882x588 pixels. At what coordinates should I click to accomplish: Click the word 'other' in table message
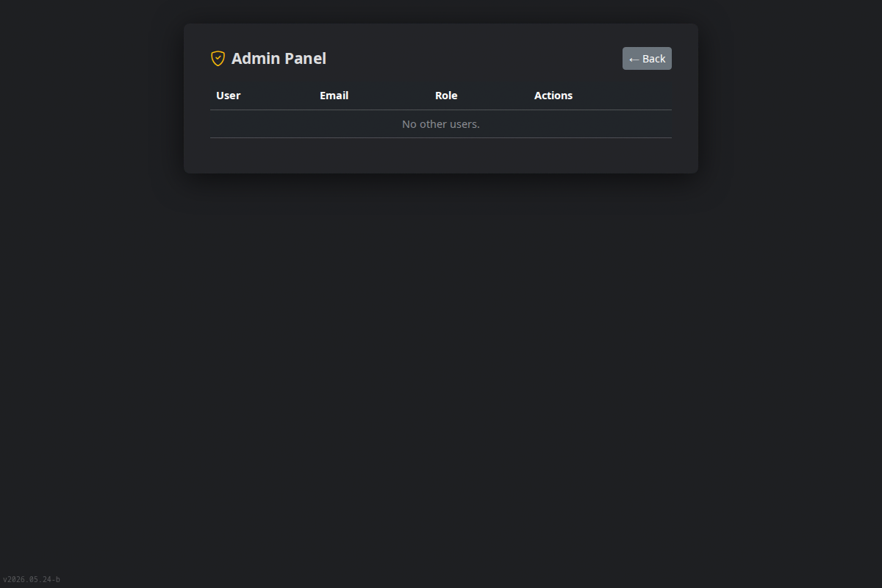(432, 124)
